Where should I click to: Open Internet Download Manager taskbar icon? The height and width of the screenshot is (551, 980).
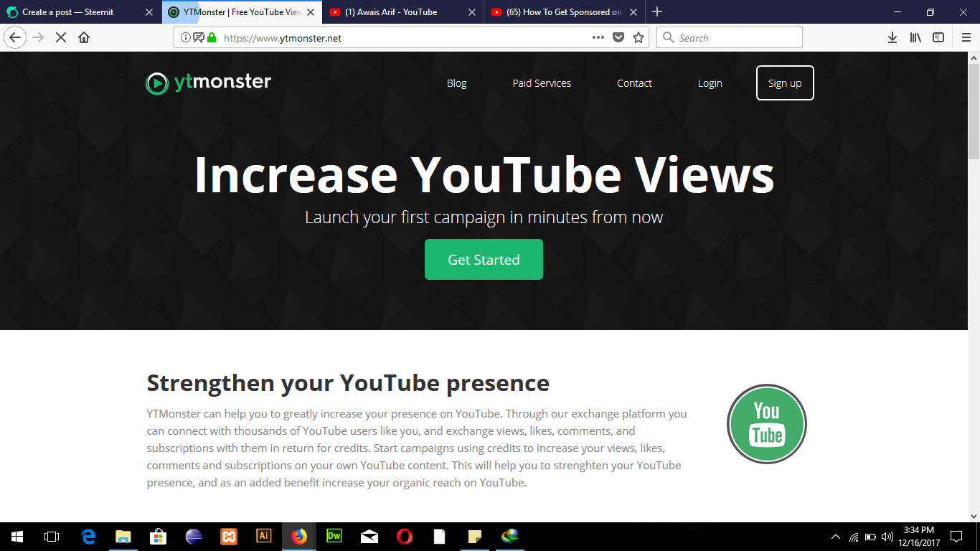tap(510, 536)
